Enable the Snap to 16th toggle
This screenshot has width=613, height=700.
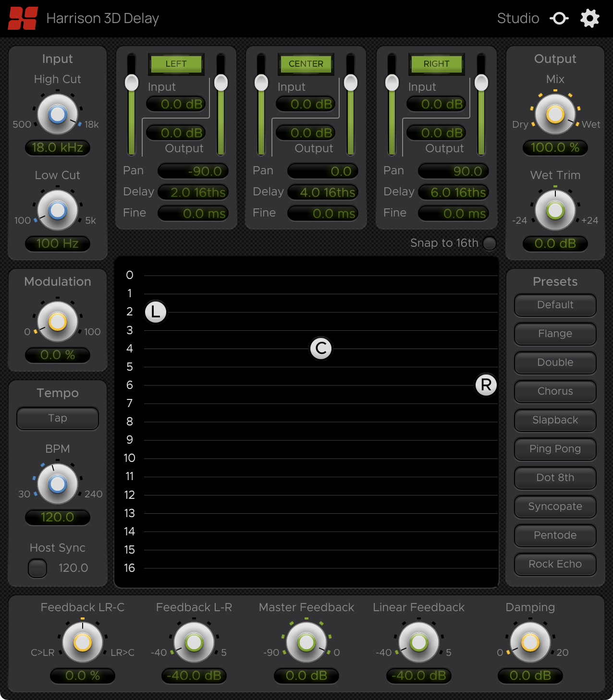490,243
